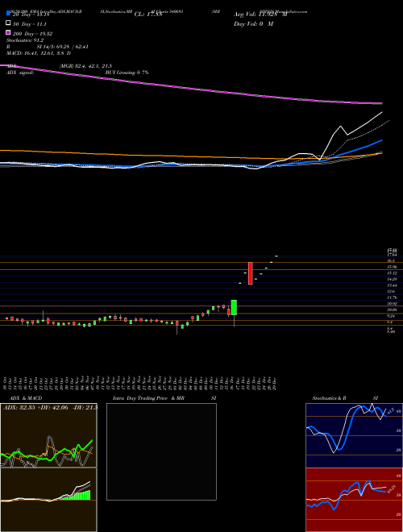403x532 pixels.
Task: Click the 15.96 price axis label
Action: click(393, 267)
